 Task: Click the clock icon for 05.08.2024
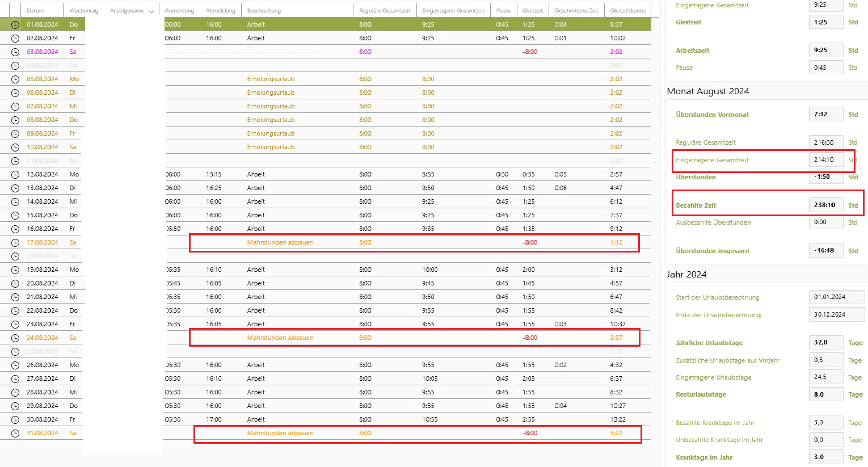pos(15,79)
